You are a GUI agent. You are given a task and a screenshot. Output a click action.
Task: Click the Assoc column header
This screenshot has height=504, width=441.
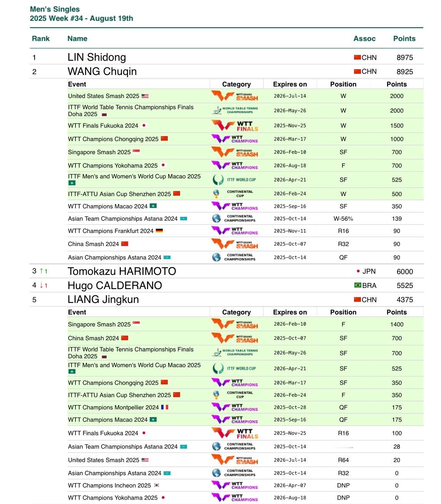point(364,38)
